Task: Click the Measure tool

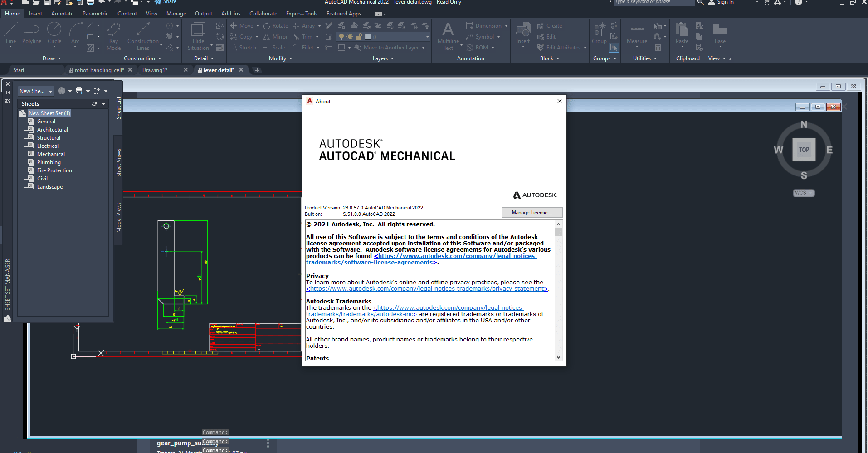Action: pyautogui.click(x=637, y=34)
